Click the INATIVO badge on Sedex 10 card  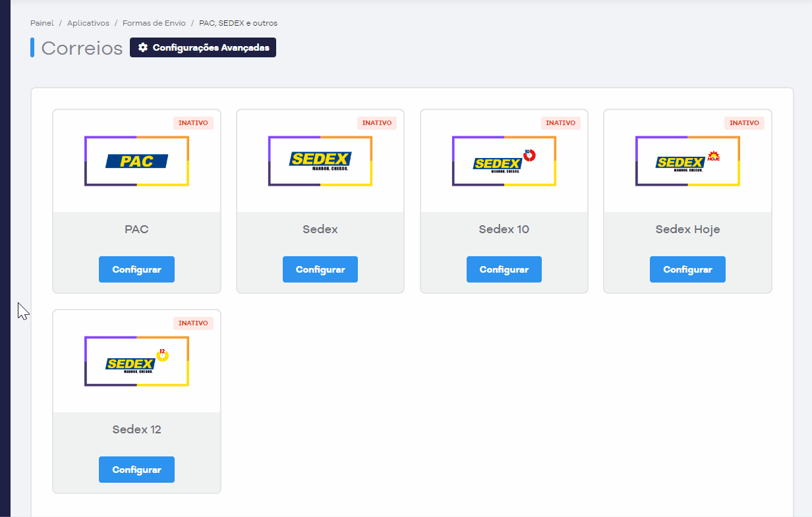coord(561,123)
